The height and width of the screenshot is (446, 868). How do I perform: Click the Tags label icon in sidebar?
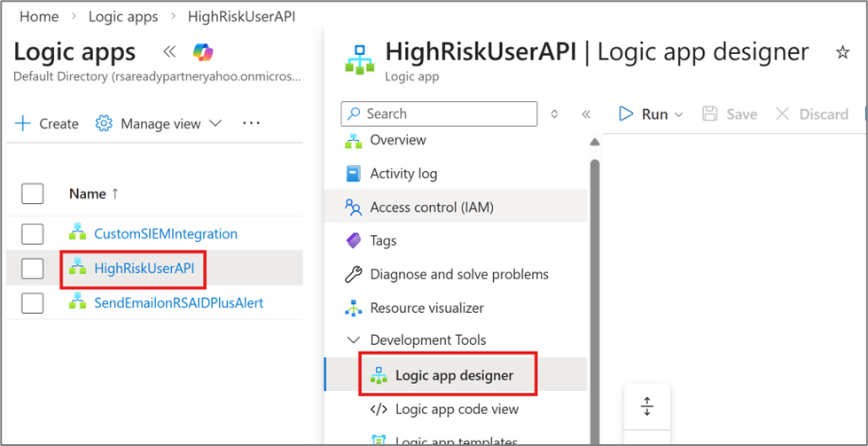(x=353, y=240)
